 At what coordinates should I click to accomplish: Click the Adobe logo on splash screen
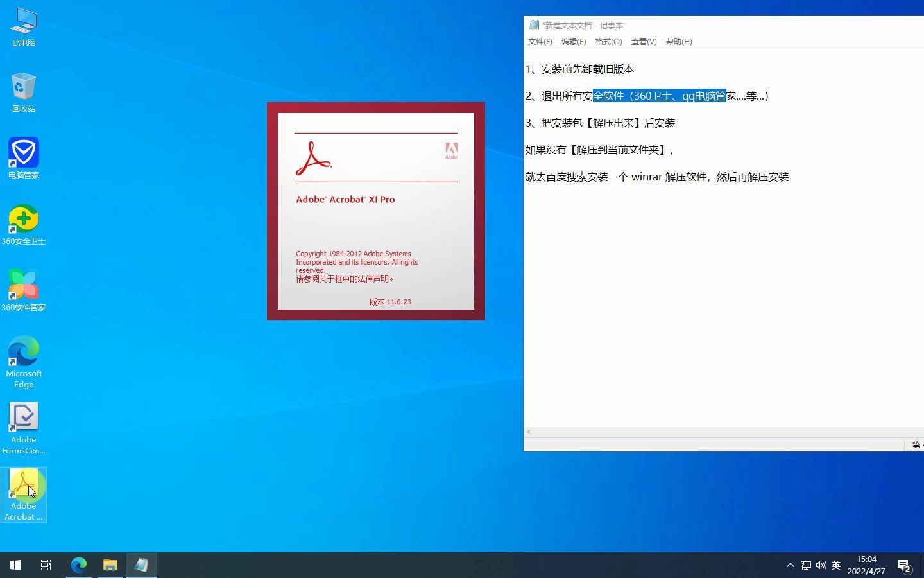pyautogui.click(x=452, y=151)
